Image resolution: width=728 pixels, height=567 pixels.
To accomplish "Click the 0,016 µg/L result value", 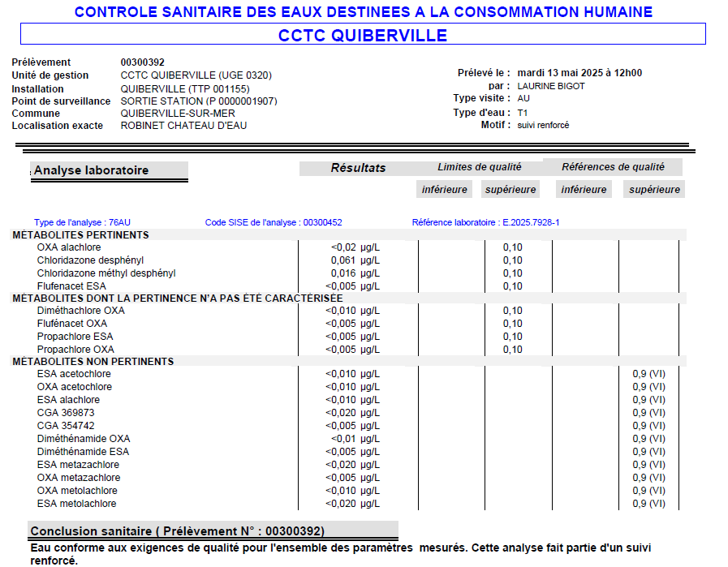I will pyautogui.click(x=355, y=273).
